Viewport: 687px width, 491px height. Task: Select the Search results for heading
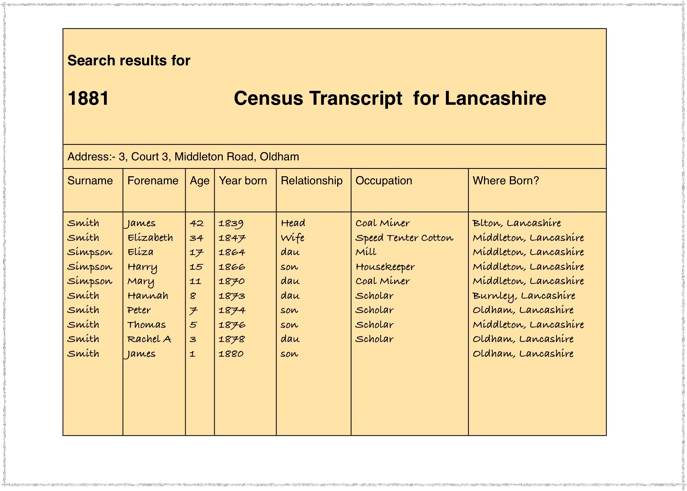point(129,61)
